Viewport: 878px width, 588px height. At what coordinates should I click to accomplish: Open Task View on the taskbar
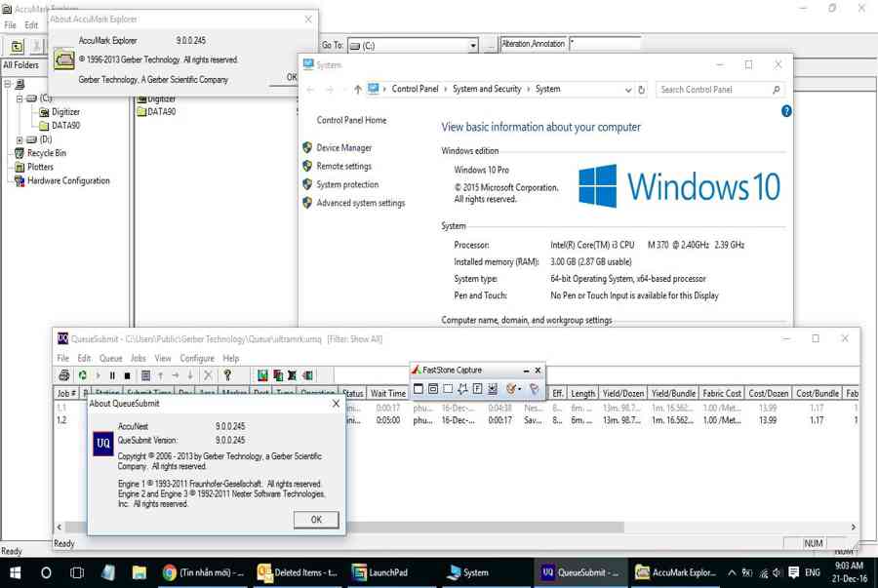pos(77,572)
